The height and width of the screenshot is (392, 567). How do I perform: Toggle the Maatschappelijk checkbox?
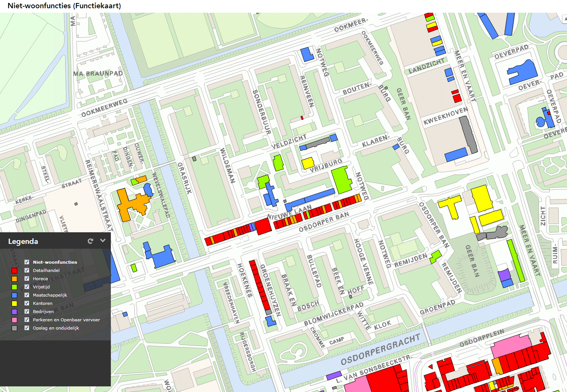tap(27, 295)
